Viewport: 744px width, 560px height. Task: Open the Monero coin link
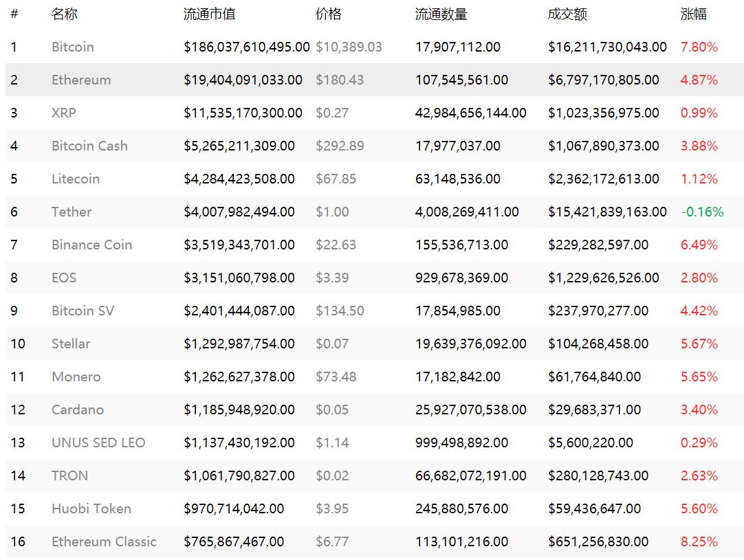click(x=76, y=377)
